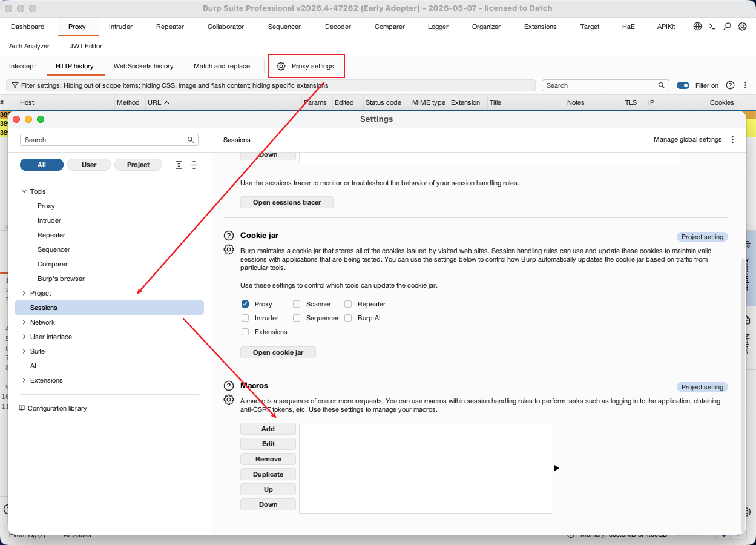This screenshot has width=756, height=545.
Task: Open the three-dot menu beside Manage global settings
Action: point(732,139)
